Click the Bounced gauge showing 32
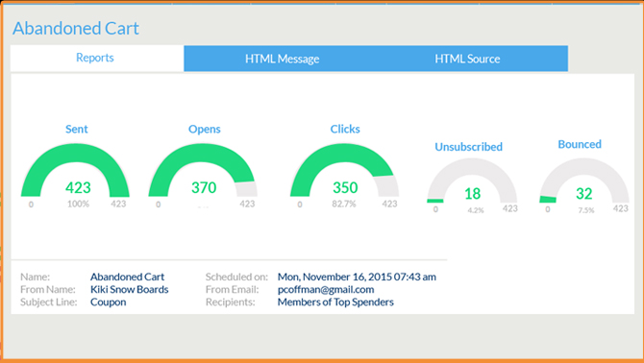 [584, 181]
